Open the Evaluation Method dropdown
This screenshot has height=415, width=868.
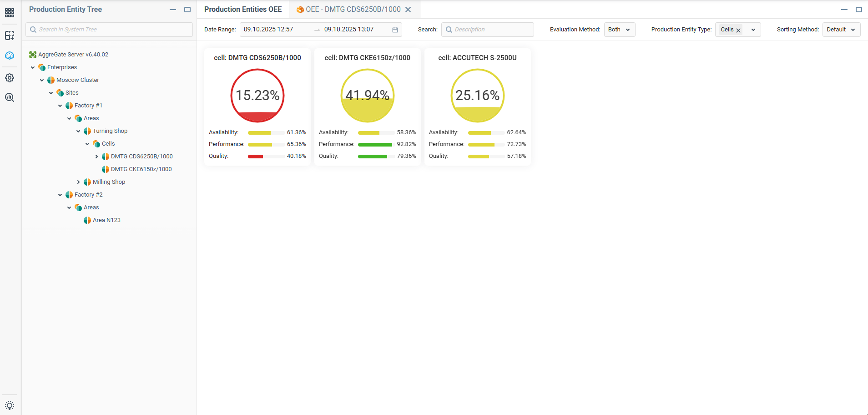pyautogui.click(x=619, y=30)
